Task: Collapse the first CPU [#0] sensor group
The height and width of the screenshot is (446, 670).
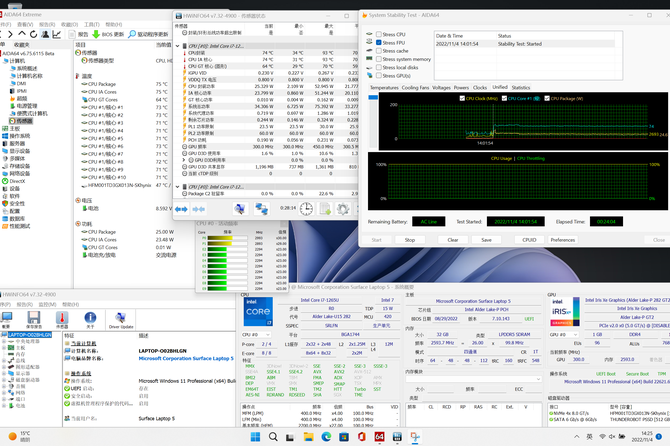Action: point(178,46)
